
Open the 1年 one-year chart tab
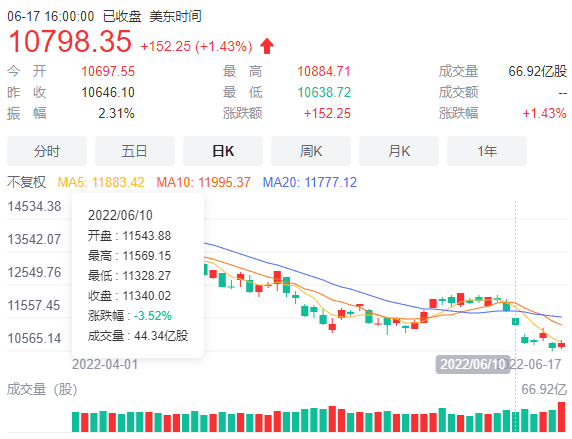click(x=487, y=151)
